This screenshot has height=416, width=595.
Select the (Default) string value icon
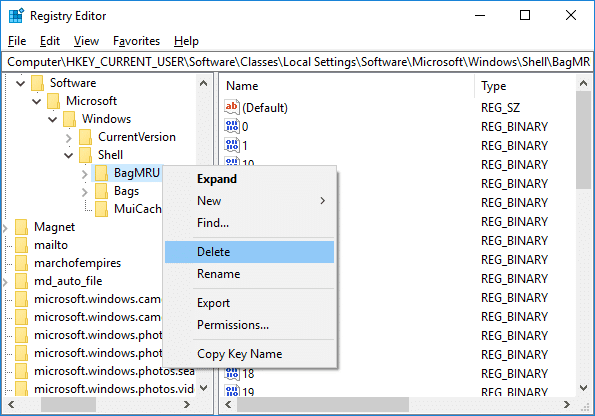(x=231, y=107)
